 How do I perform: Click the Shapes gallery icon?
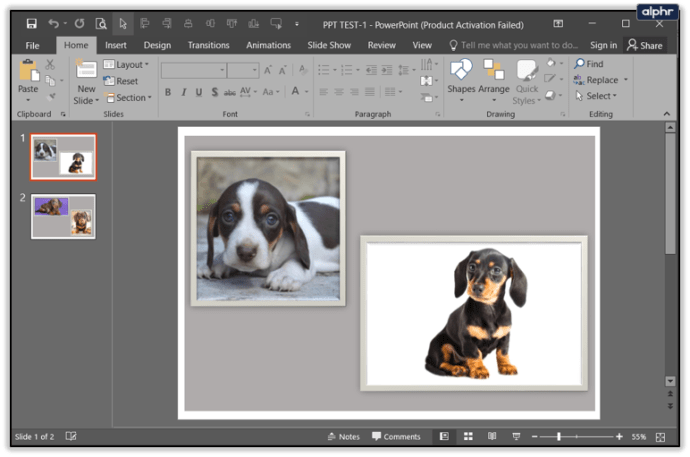coord(461,70)
